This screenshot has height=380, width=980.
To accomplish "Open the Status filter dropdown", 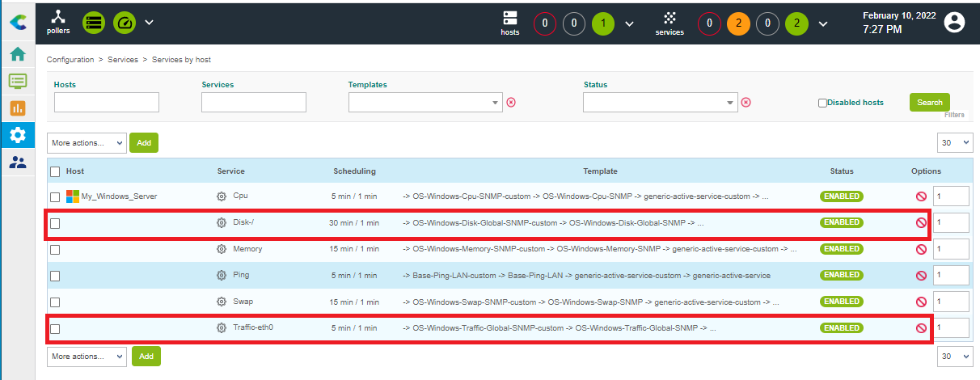I will click(730, 103).
